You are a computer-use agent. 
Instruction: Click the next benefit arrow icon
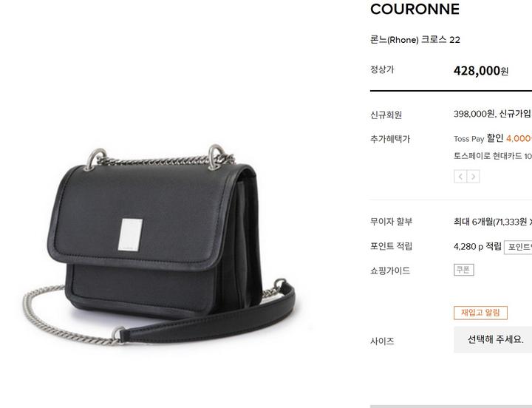point(474,177)
